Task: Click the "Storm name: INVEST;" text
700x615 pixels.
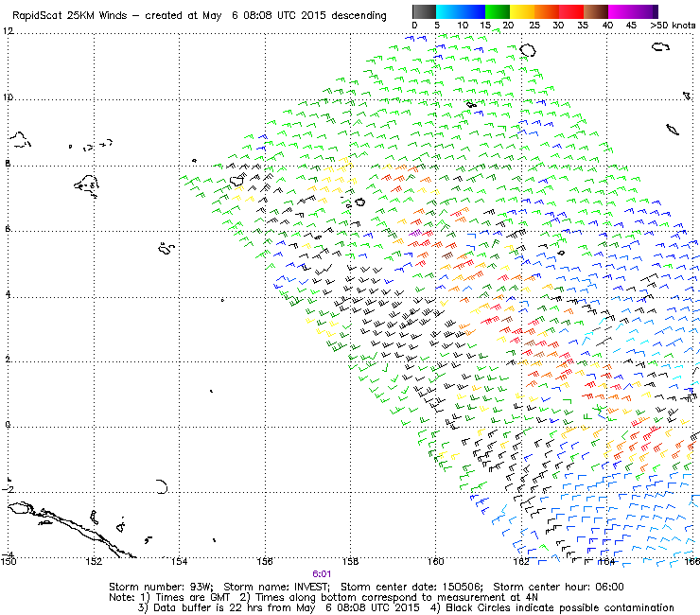Action: click(277, 587)
